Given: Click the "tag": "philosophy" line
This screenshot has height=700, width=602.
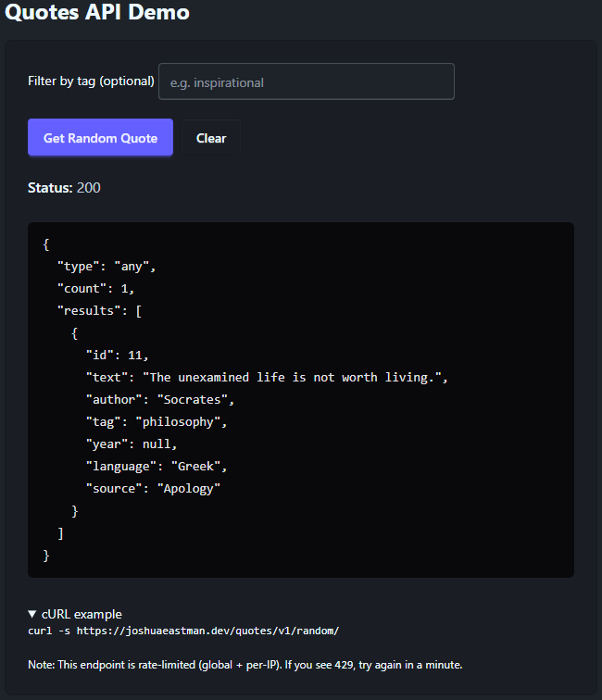Looking at the screenshot, I should point(157,422).
